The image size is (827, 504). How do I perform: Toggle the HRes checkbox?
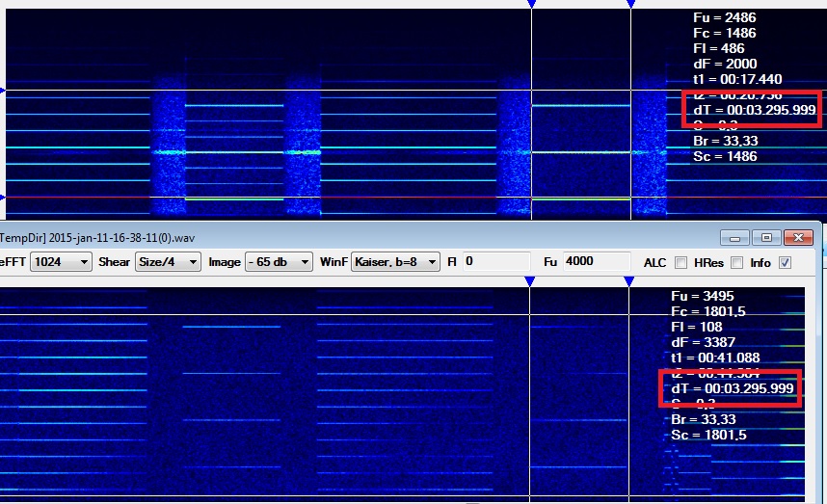coord(736,262)
